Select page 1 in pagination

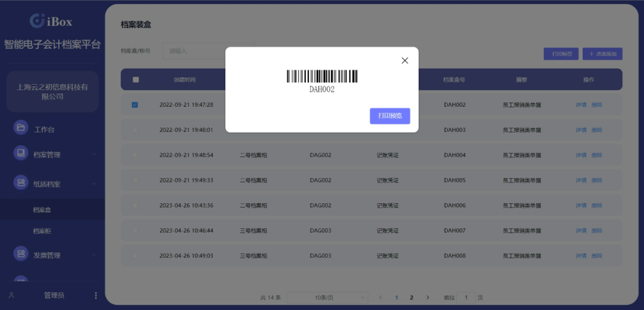point(397,297)
